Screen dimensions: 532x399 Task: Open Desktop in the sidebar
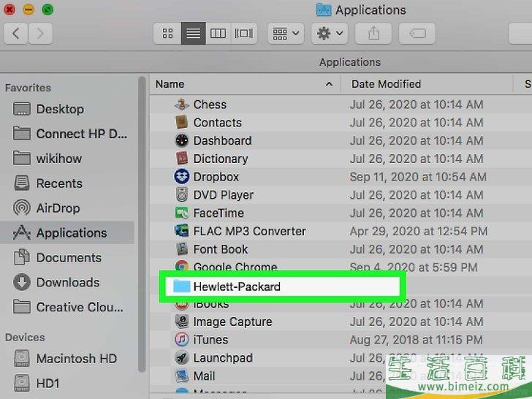point(60,109)
